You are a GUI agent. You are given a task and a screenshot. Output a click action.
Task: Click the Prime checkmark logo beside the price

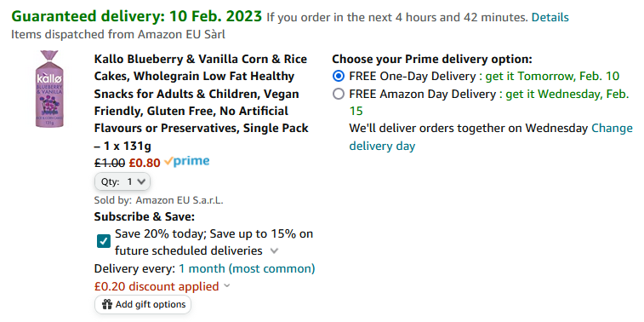pyautogui.click(x=187, y=162)
